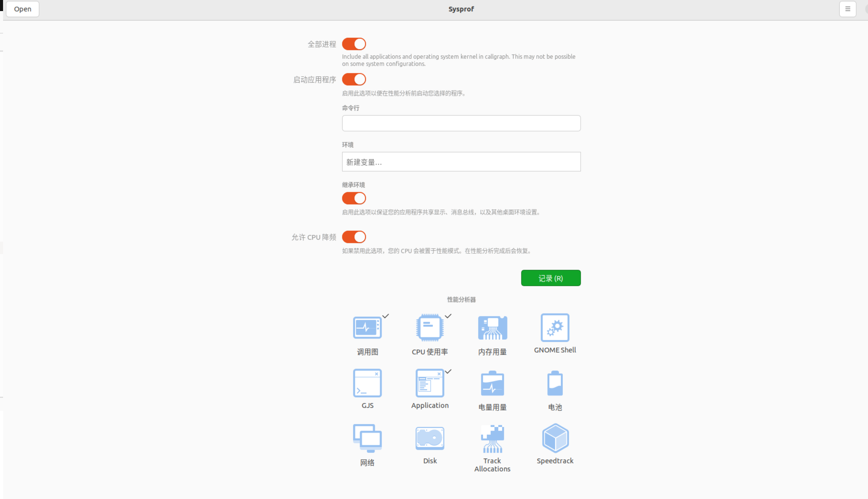Toggle the 启动应用程序 switch
Screen dimensions: 868x499
click(354, 79)
